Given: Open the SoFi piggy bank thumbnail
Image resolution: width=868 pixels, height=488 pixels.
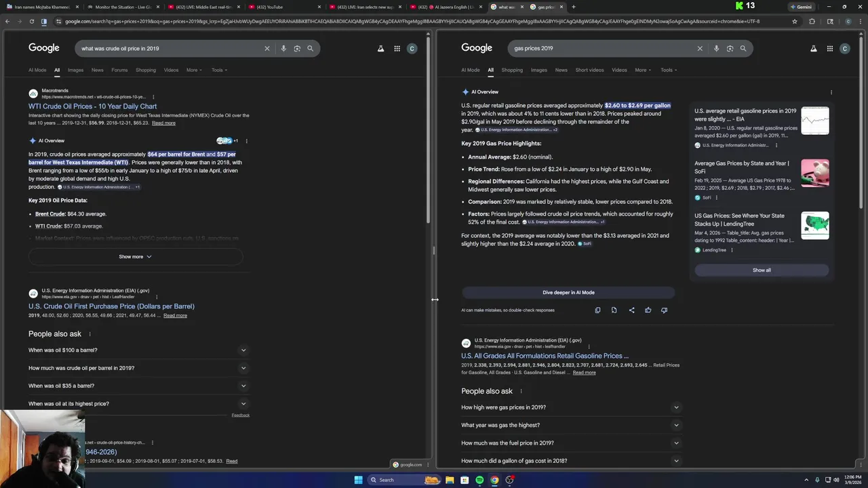Looking at the screenshot, I should coord(814,174).
